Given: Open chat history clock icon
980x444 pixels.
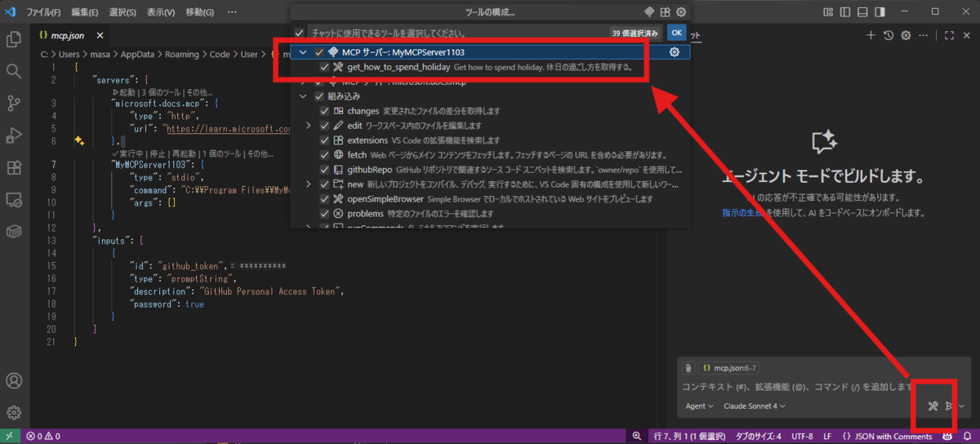Looking at the screenshot, I should point(889,35).
